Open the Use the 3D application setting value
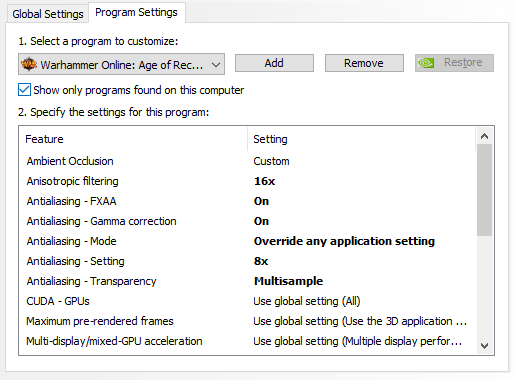 click(x=360, y=321)
